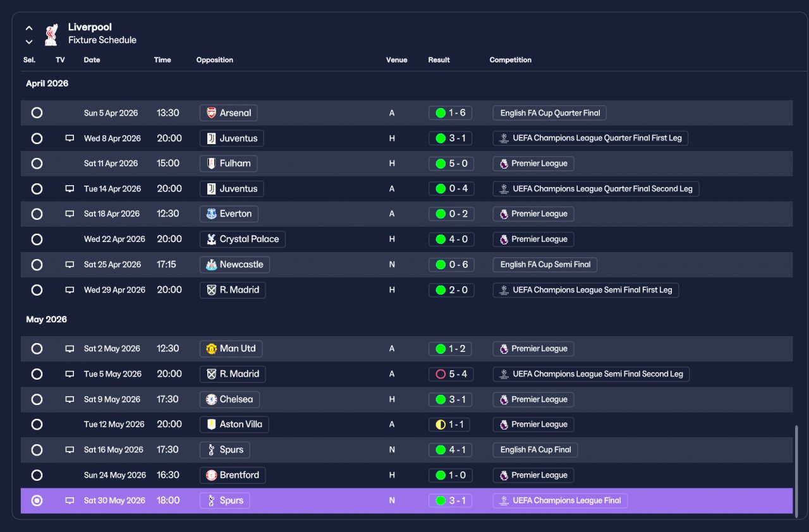The image size is (809, 532).
Task: Click the Premier League logo on Fulham row
Action: pyautogui.click(x=504, y=164)
